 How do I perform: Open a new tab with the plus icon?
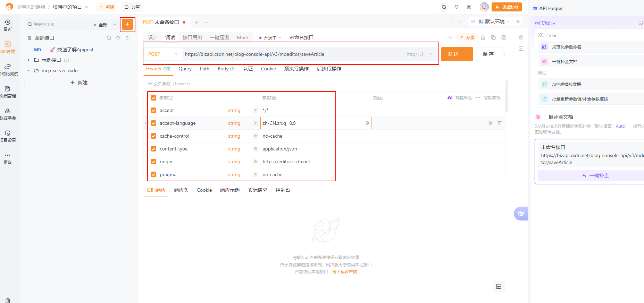[197, 22]
